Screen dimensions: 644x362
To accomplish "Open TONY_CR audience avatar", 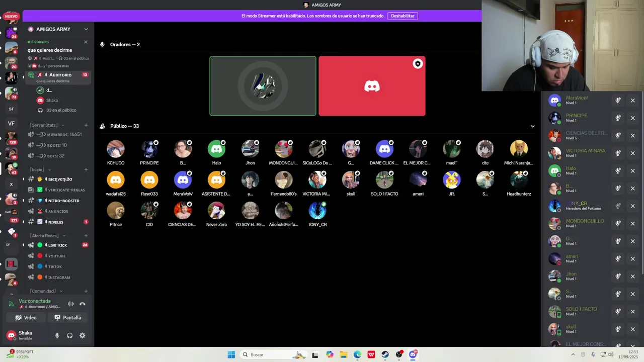I will [x=317, y=211].
